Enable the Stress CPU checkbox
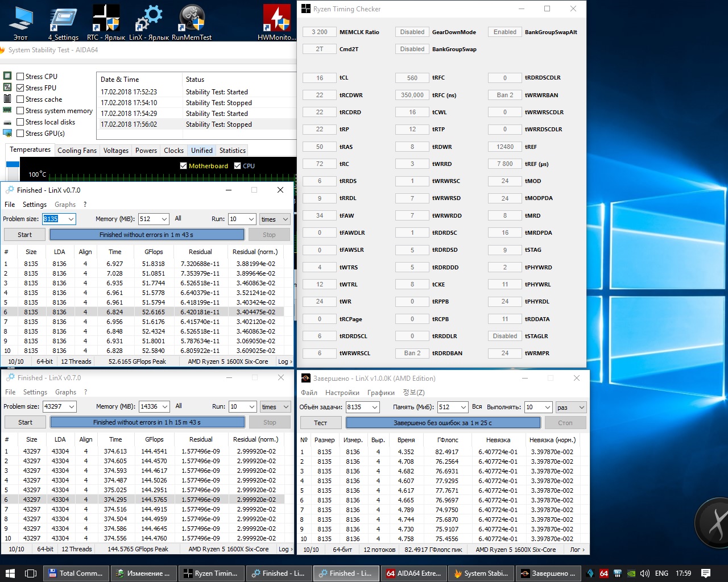This screenshot has width=728, height=582. pyautogui.click(x=20, y=77)
